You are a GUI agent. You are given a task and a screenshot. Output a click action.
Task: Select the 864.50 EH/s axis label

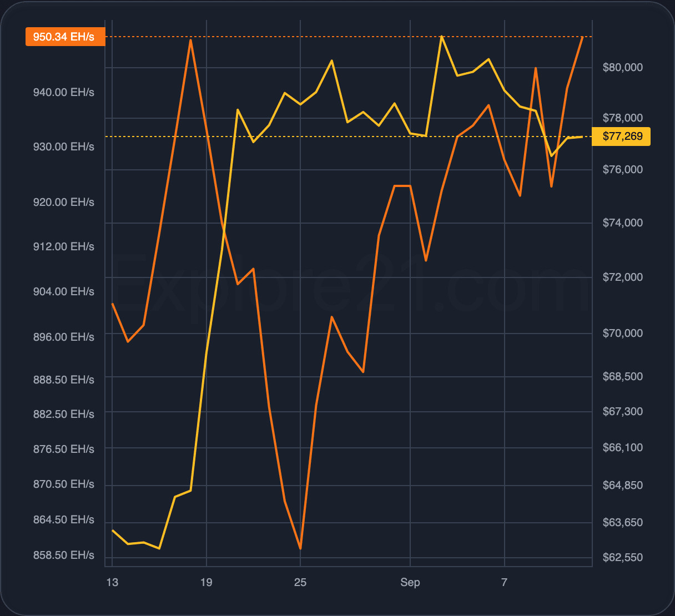pyautogui.click(x=64, y=520)
